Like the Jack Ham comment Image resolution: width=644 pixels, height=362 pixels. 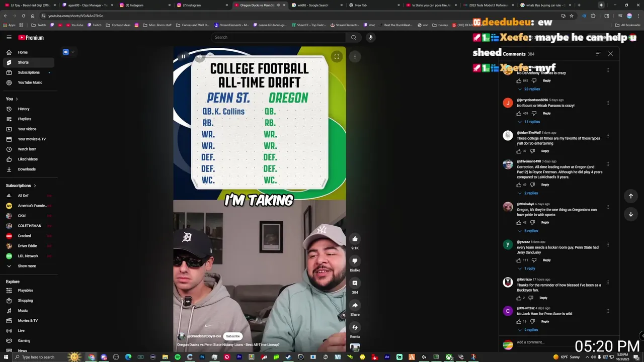click(519, 321)
